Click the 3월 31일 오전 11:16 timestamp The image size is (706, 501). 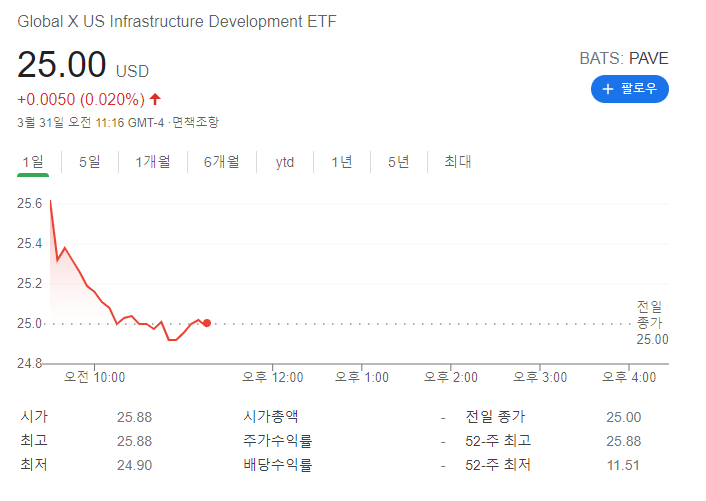coord(91,122)
